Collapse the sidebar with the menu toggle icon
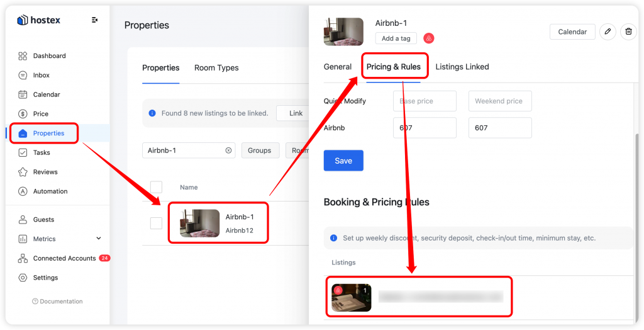644x330 pixels. click(x=95, y=20)
